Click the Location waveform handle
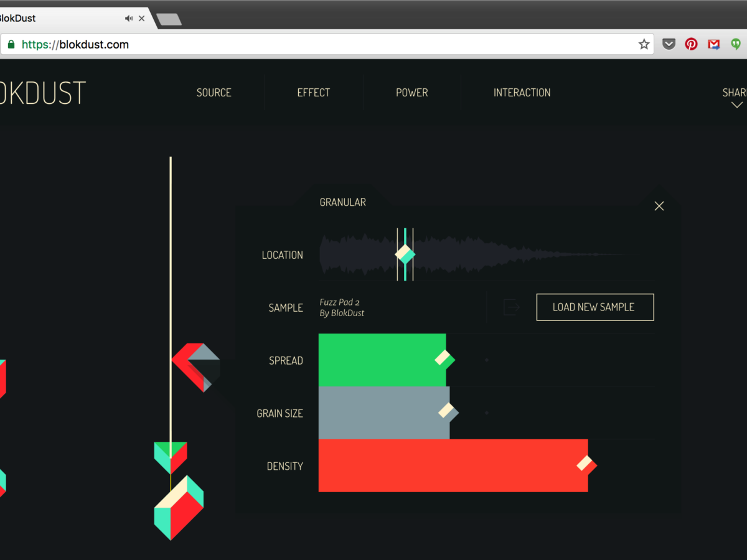Image resolution: width=747 pixels, height=560 pixels. click(405, 254)
